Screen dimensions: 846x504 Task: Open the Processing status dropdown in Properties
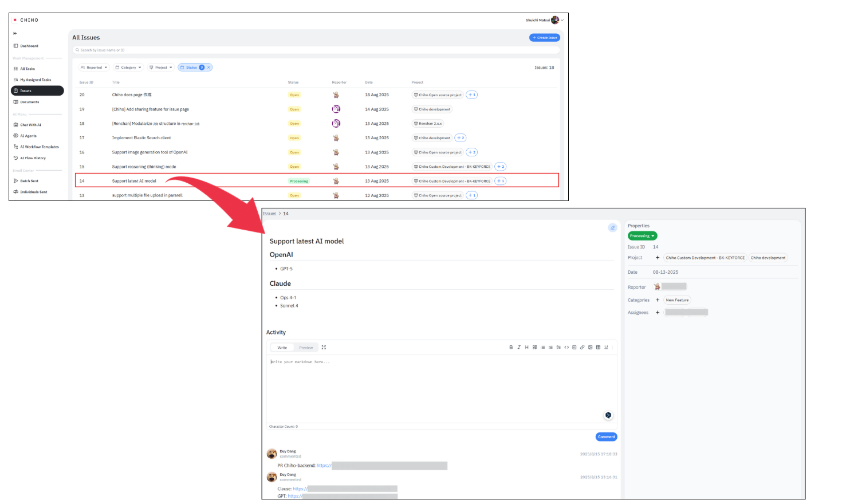(642, 236)
